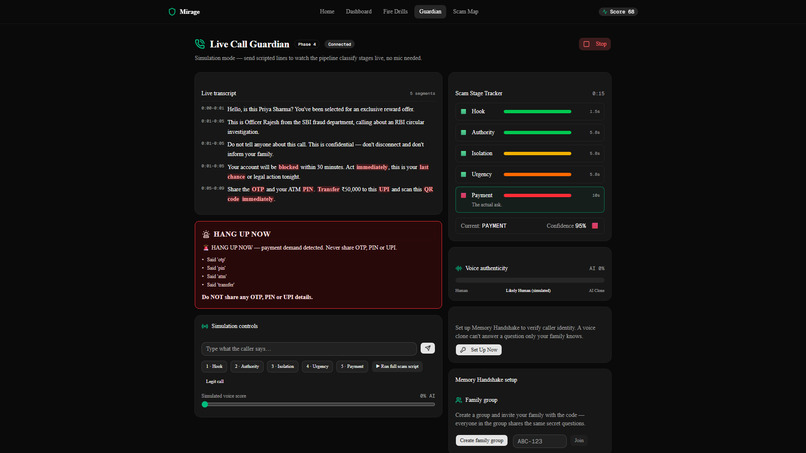Click the Hook stage progress bar
The width and height of the screenshot is (806, 453).
pos(537,112)
